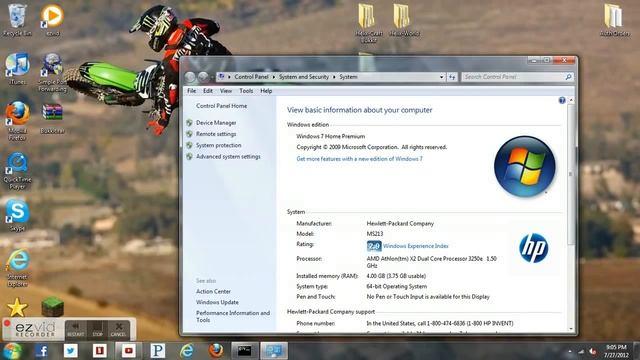
Task: Go to Control Panel Home
Action: [221, 106]
